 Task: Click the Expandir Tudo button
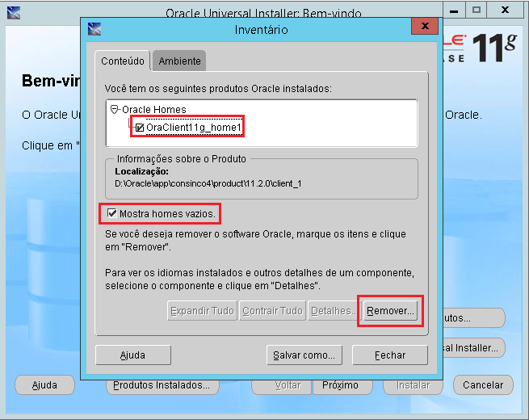click(202, 311)
